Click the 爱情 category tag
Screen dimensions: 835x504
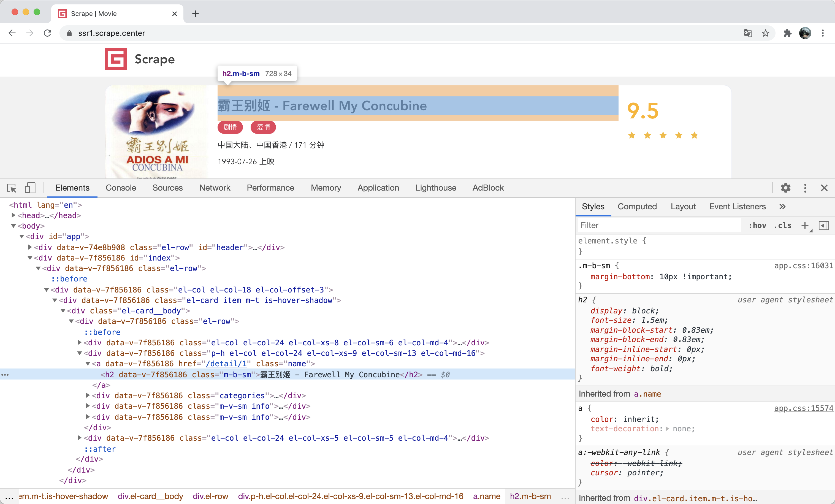point(263,127)
